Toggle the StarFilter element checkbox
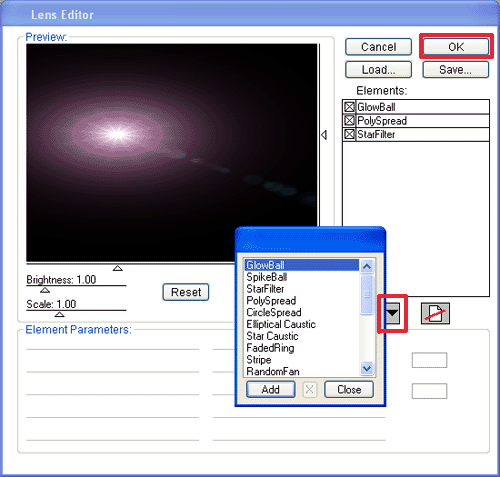Image resolution: width=500 pixels, height=477 pixels. 349,134
